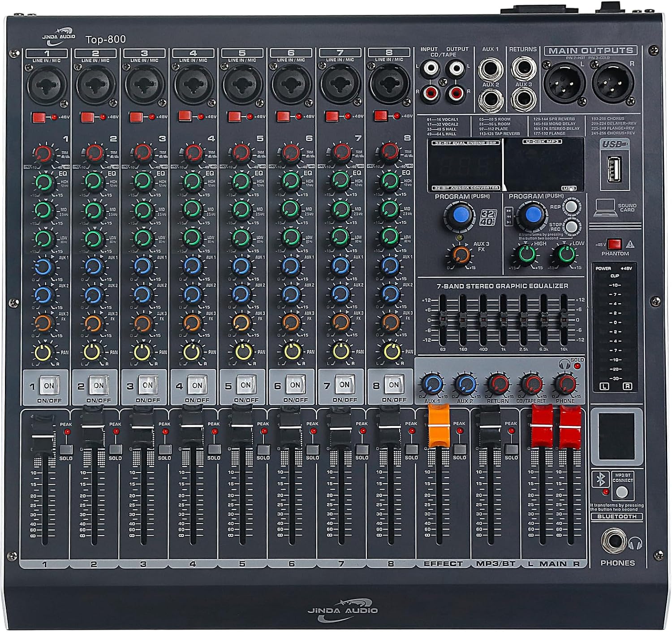This screenshot has width=672, height=632.
Task: Click the warning triangle beside PHANTOM button
Action: pyautogui.click(x=630, y=244)
